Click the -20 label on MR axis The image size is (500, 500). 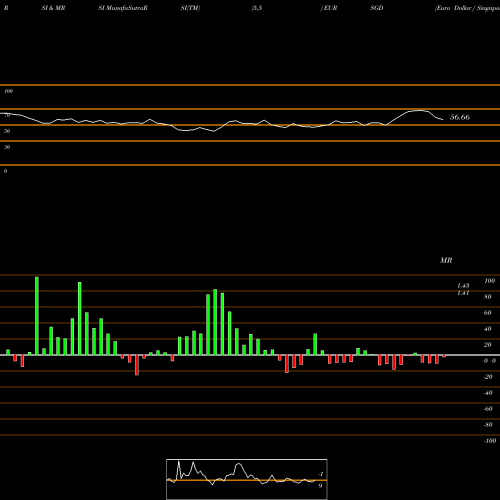click(488, 377)
